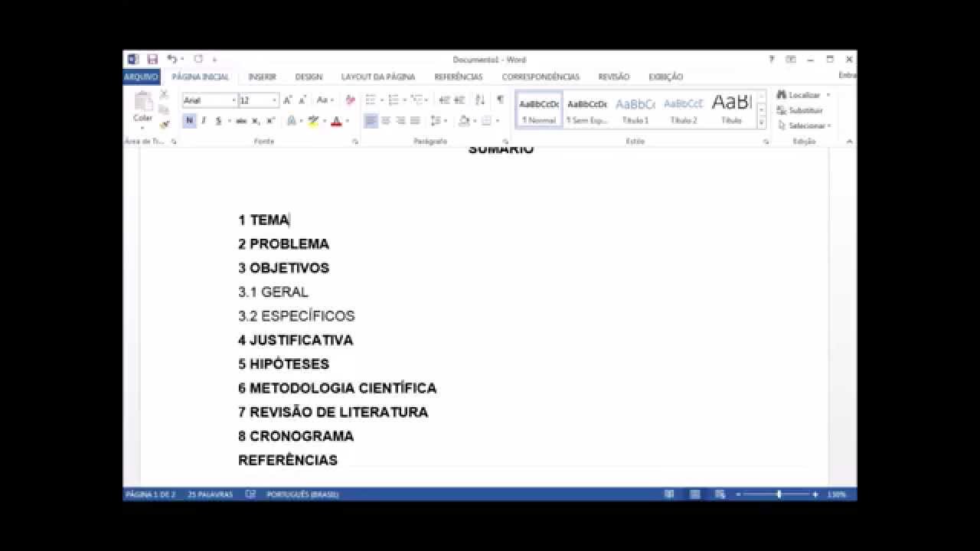Viewport: 980px width, 551px height.
Task: Open the Undo history dropdown arrow
Action: point(182,60)
